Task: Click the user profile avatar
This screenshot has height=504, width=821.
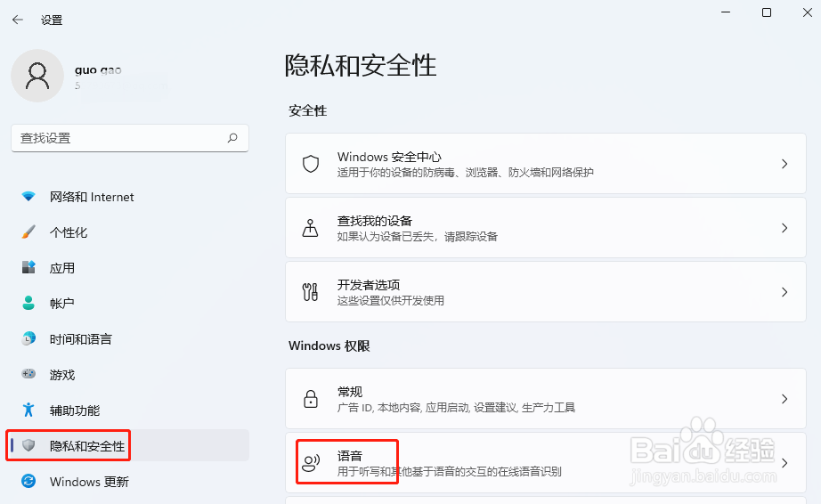Action: point(37,76)
